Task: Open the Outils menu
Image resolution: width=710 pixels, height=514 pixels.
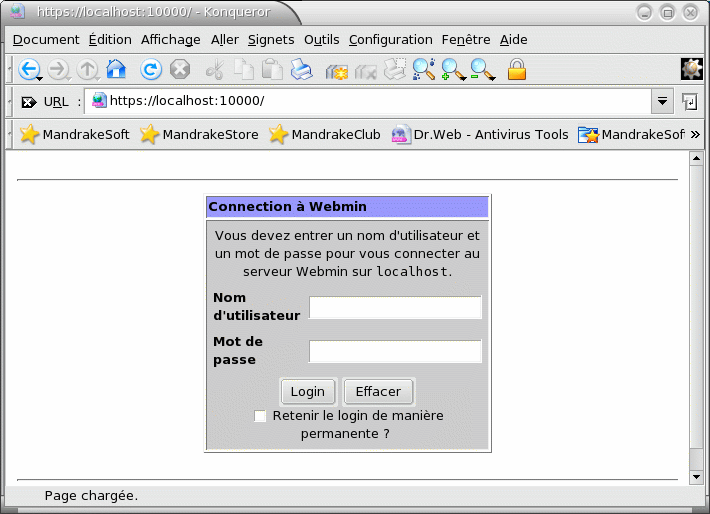Action: [321, 40]
